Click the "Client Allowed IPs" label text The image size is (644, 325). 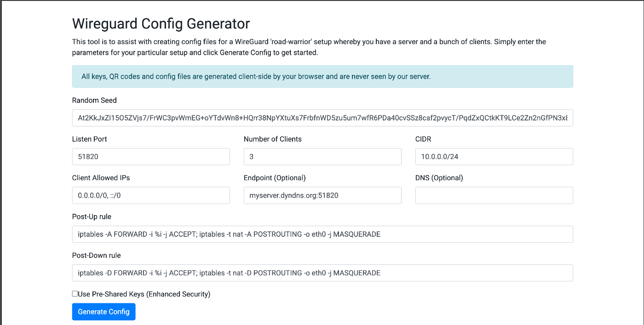[104, 178]
